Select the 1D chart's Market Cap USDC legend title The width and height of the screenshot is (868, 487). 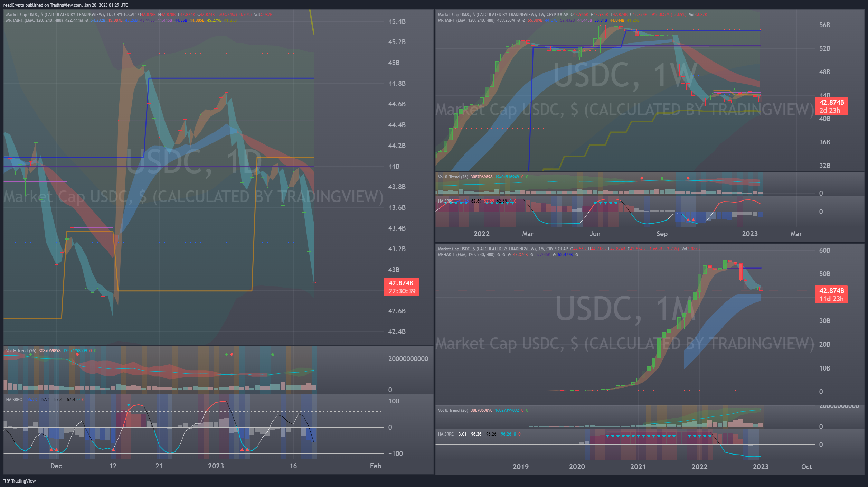[x=70, y=15]
